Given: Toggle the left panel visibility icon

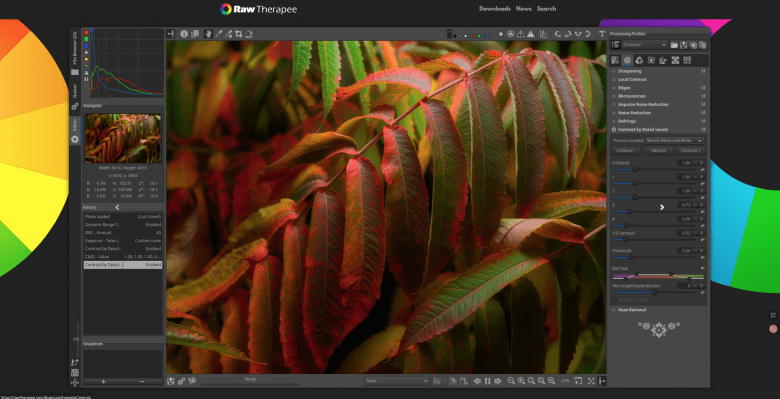Looking at the screenshot, I should (171, 34).
